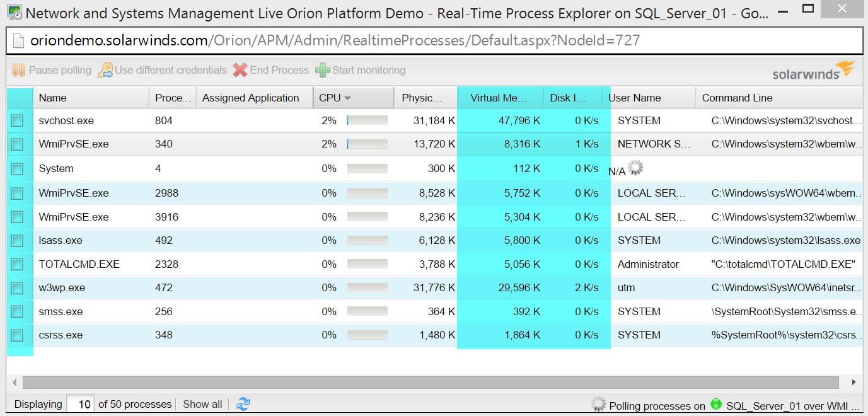Sort by Command Line column header

778,98
